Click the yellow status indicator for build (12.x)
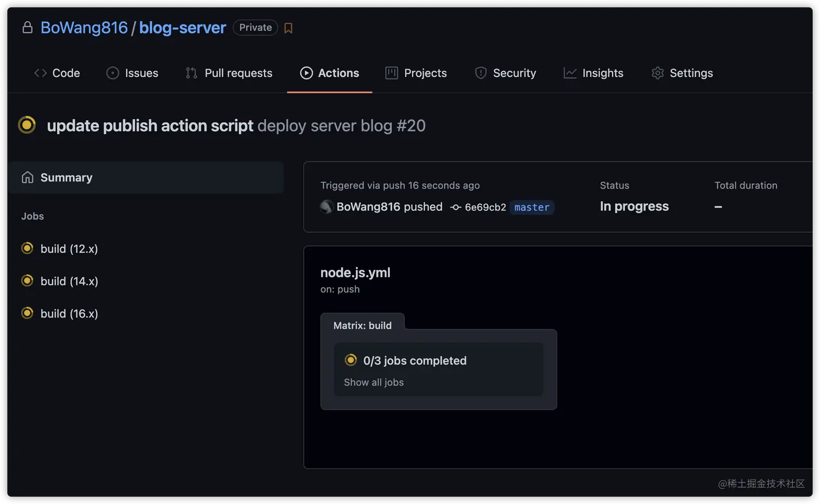 [x=27, y=248]
